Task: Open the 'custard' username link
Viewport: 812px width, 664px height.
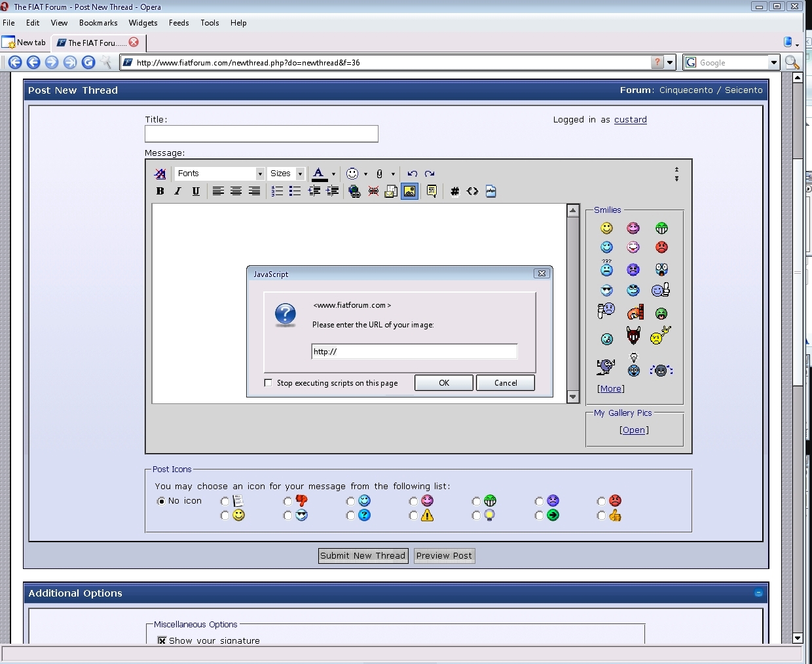Action: pos(631,120)
